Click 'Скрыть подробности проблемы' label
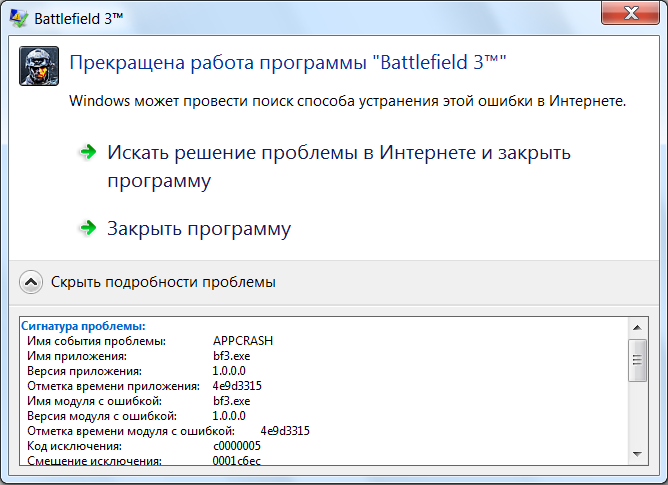This screenshot has height=485, width=668. pos(163,282)
